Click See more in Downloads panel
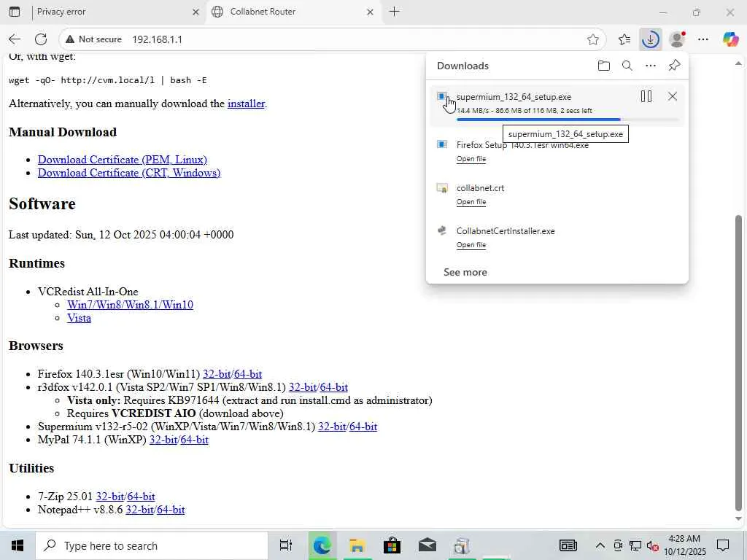This screenshot has height=560, width=747. [x=465, y=273]
